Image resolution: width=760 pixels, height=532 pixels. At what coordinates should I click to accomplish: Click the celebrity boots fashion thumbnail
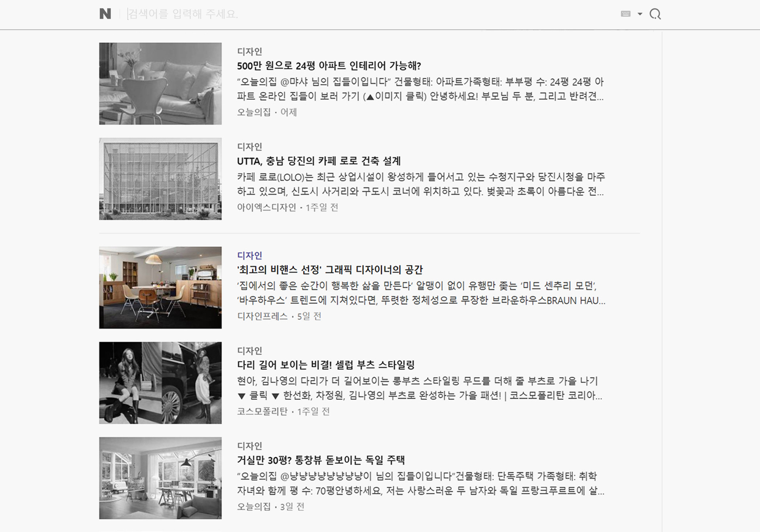tap(160, 383)
